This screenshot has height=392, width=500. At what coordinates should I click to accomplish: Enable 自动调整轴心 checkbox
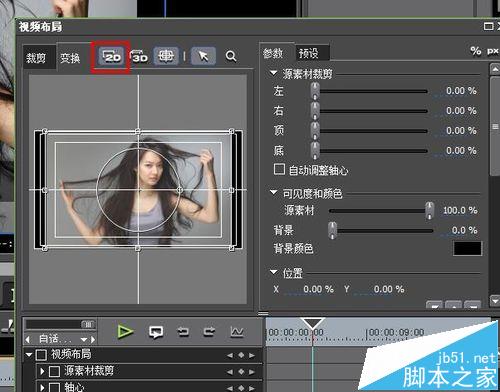pyautogui.click(x=279, y=169)
